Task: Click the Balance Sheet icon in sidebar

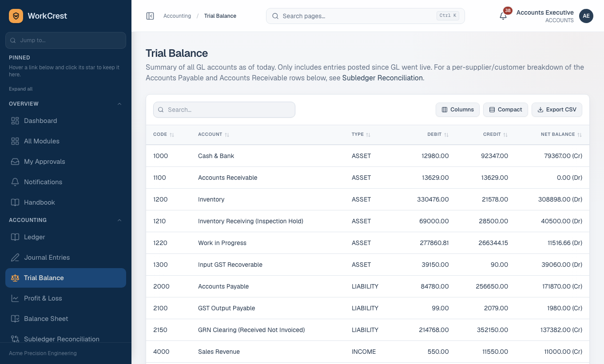Action: pos(15,319)
